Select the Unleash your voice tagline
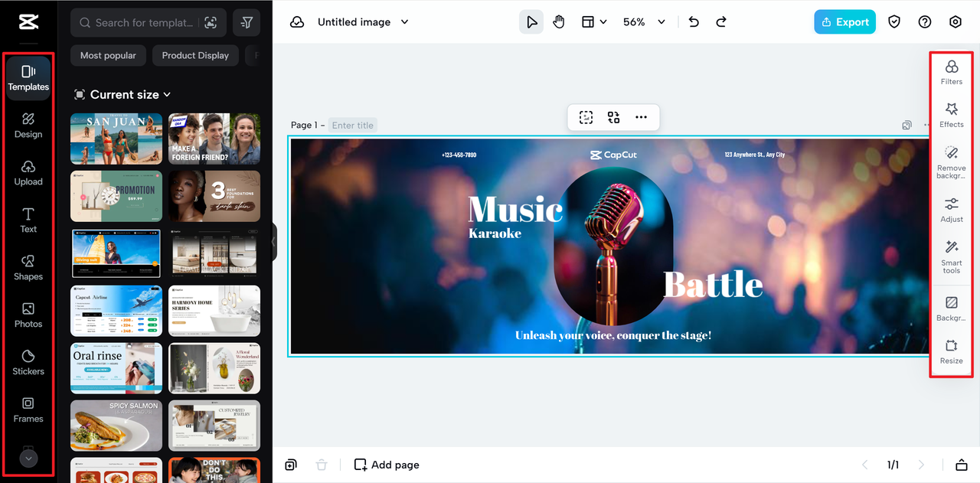Image resolution: width=980 pixels, height=483 pixels. (613, 335)
